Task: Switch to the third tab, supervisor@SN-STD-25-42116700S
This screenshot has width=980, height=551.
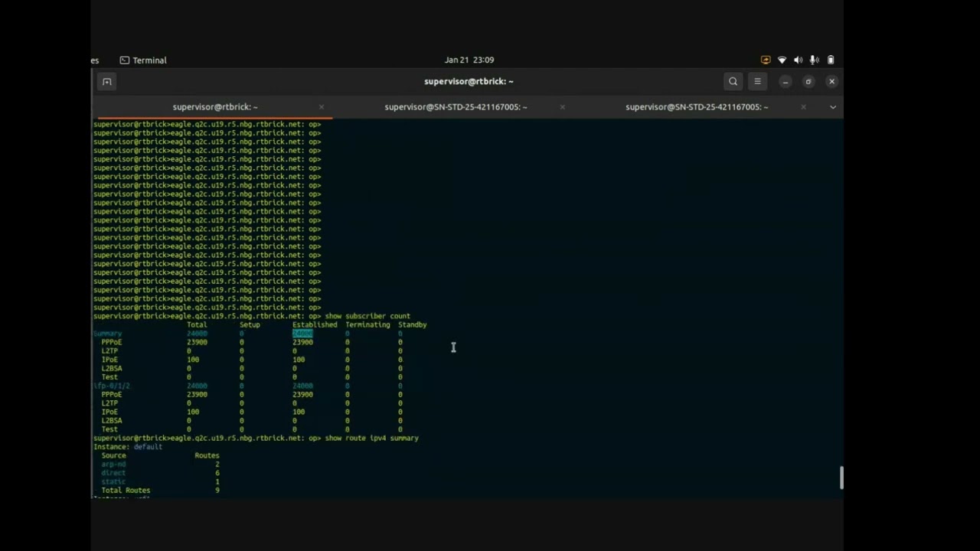Action: [697, 107]
